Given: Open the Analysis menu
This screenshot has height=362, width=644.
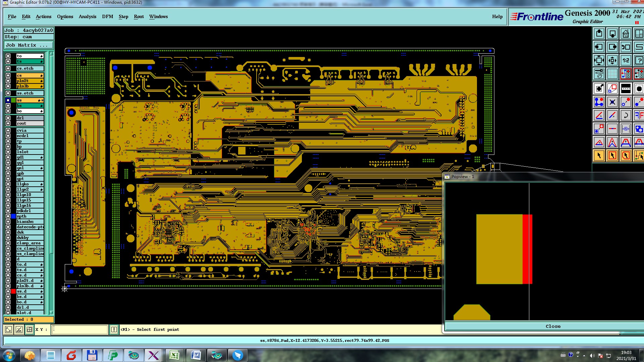Looking at the screenshot, I should click(87, 16).
